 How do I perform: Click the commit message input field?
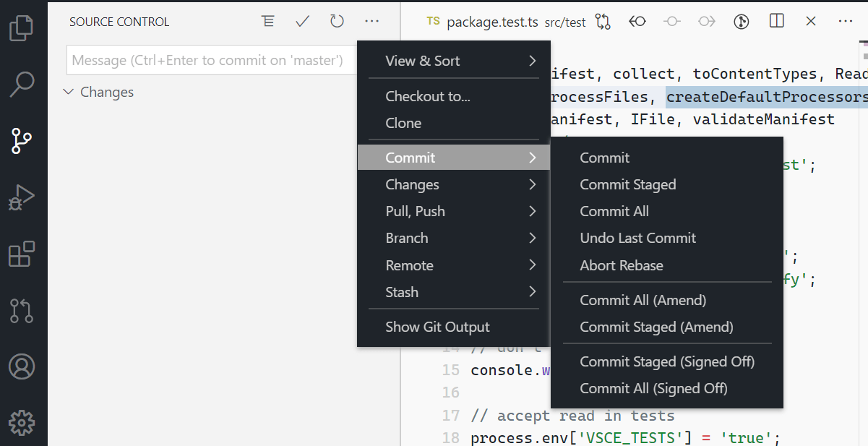210,60
